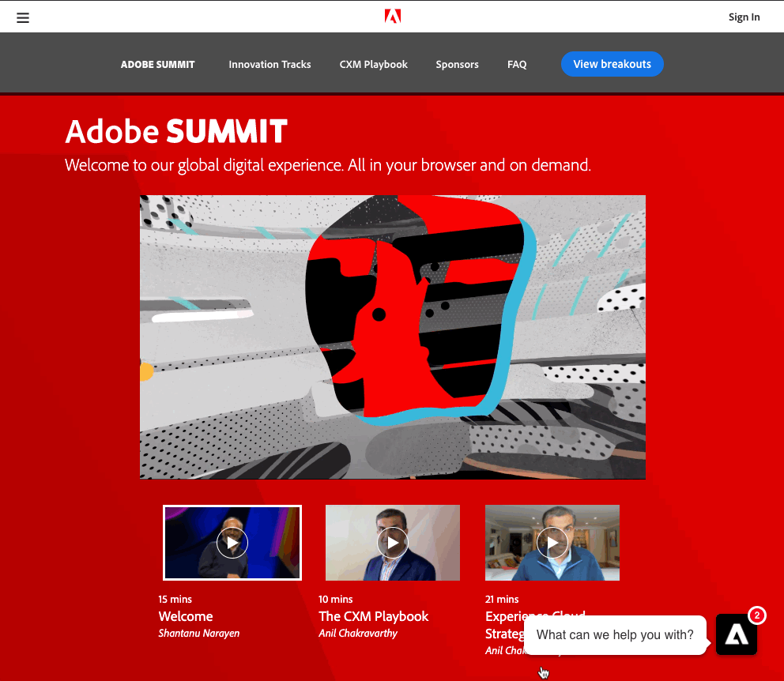Click the '10 mins' duration label
The width and height of the screenshot is (784, 681).
pos(336,599)
